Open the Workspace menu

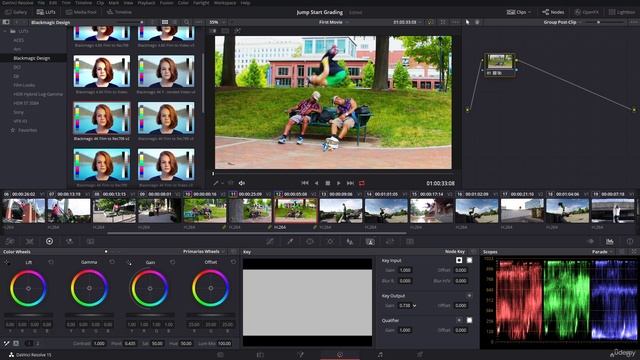click(x=225, y=3)
